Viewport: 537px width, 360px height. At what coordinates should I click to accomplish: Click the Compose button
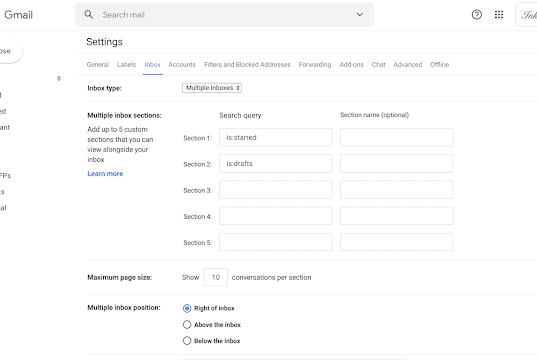tap(9, 51)
